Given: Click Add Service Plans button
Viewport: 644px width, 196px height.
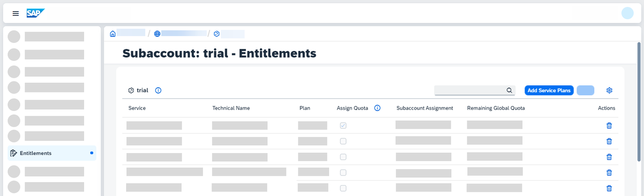Looking at the screenshot, I should click(549, 90).
